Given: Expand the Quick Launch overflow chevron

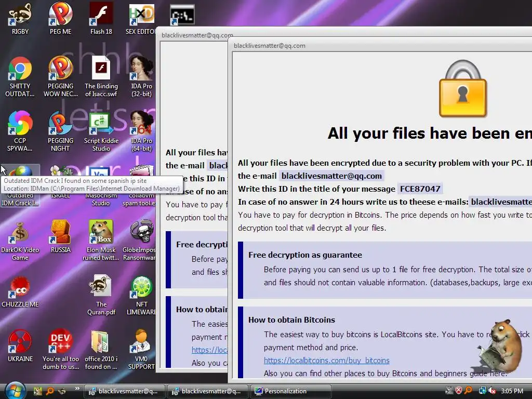Looking at the screenshot, I should point(77,389).
